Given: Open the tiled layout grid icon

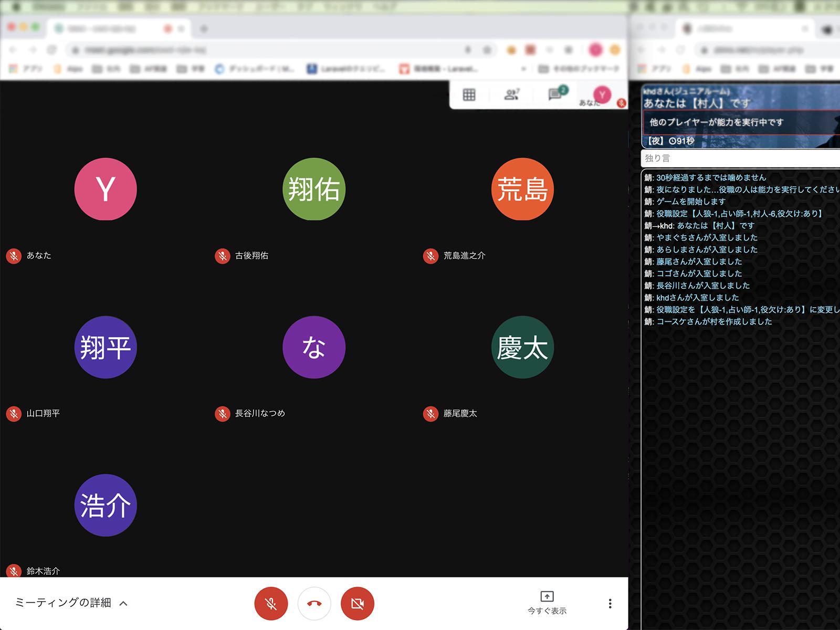Looking at the screenshot, I should pos(469,95).
